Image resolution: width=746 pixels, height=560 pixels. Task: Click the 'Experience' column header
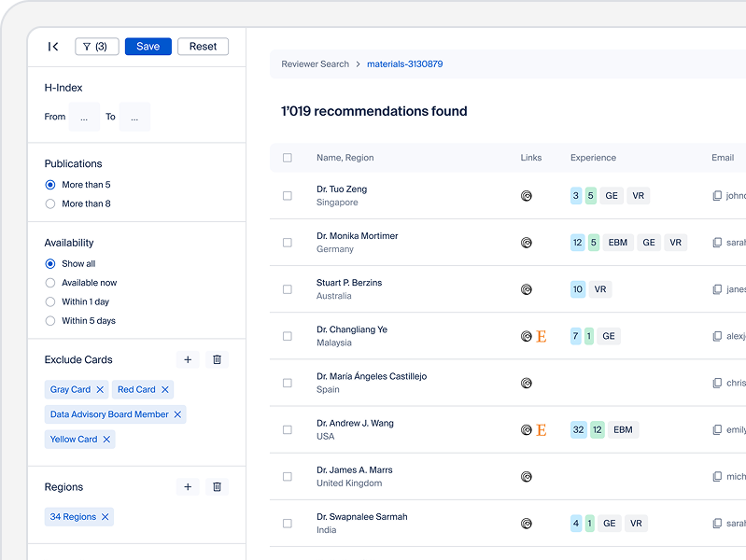[x=593, y=158]
